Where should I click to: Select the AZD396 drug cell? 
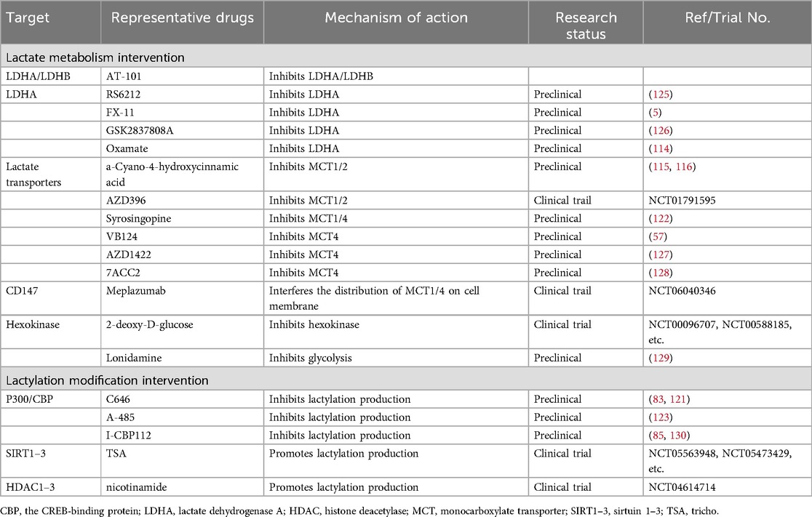[x=183, y=200]
